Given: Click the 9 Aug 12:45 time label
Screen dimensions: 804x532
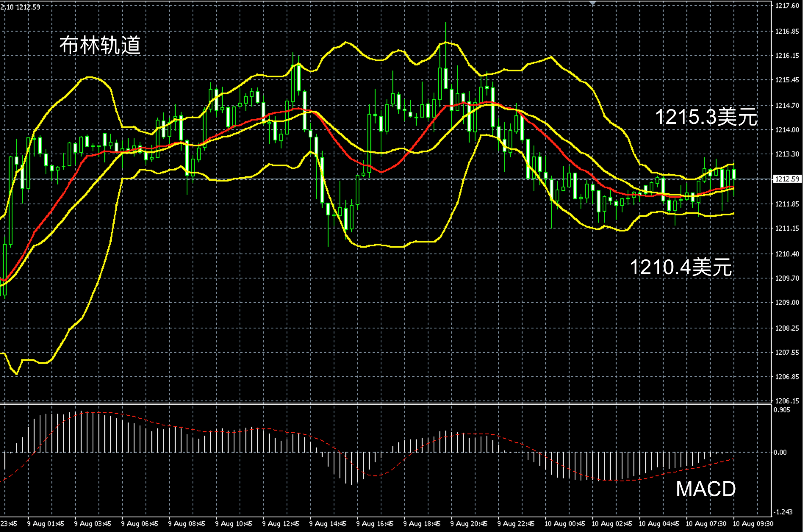Looking at the screenshot, I should [x=281, y=524].
